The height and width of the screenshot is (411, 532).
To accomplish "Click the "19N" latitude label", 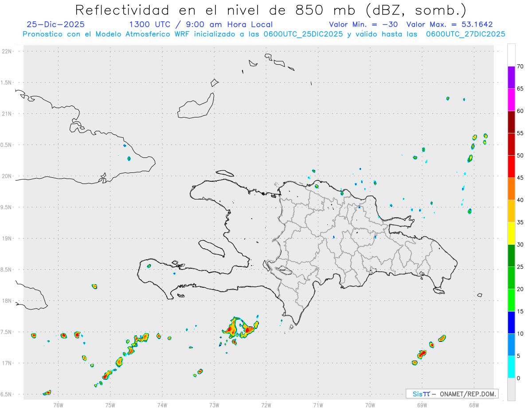I will [x=8, y=239].
